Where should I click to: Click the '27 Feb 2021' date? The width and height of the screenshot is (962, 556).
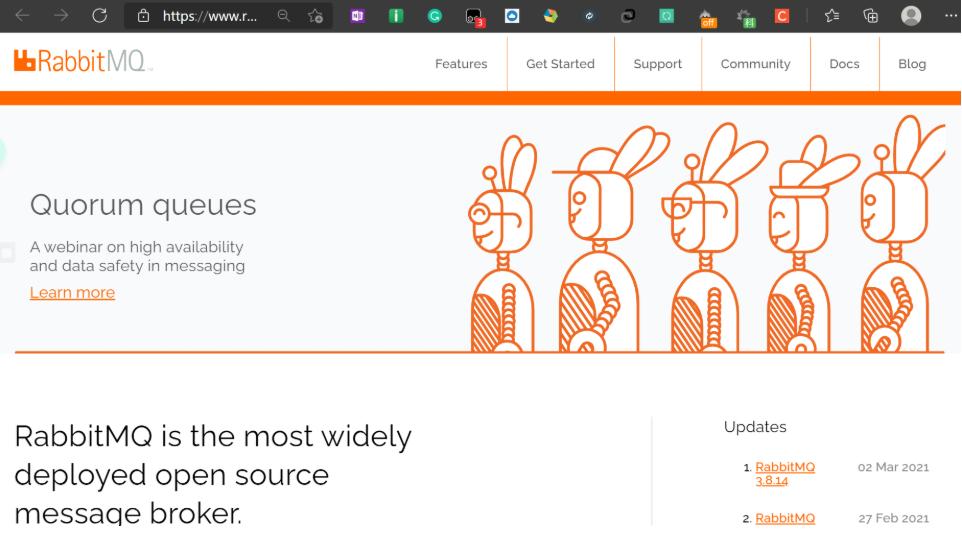(893, 519)
